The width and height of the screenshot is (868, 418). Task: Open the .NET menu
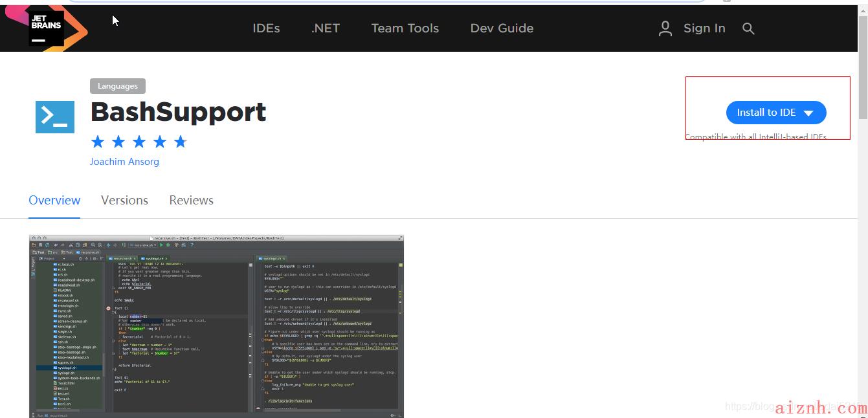click(325, 28)
